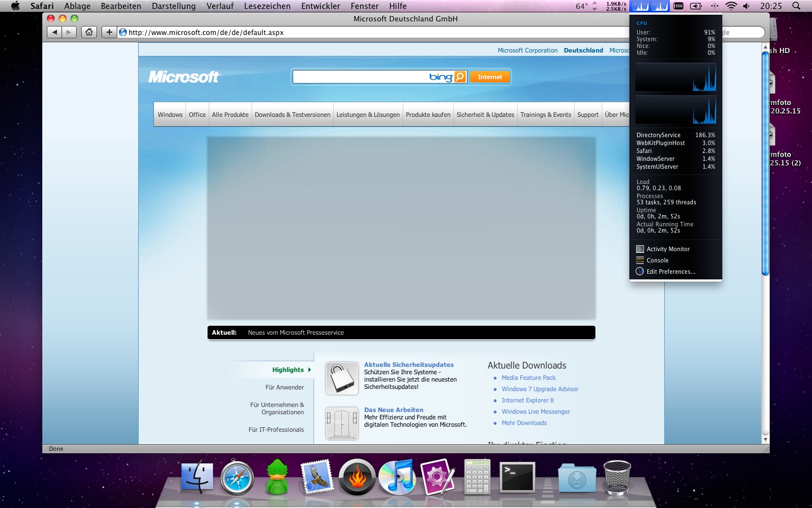The image size is (812, 508).
Task: Open the volume control in menu bar
Action: [747, 6]
